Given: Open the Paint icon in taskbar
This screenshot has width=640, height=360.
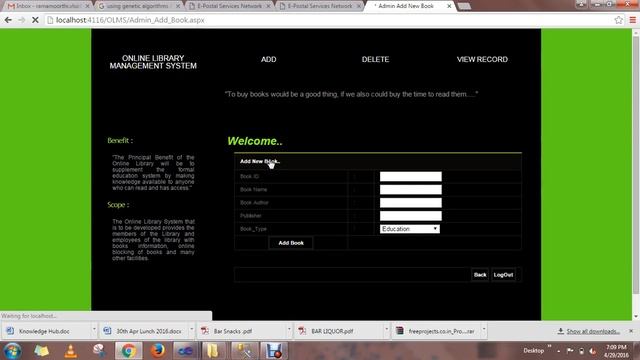Looking at the screenshot, I should coord(99,351).
